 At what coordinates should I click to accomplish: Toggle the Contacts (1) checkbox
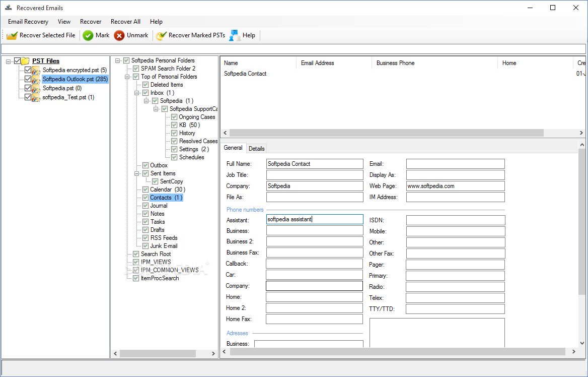[x=145, y=198]
